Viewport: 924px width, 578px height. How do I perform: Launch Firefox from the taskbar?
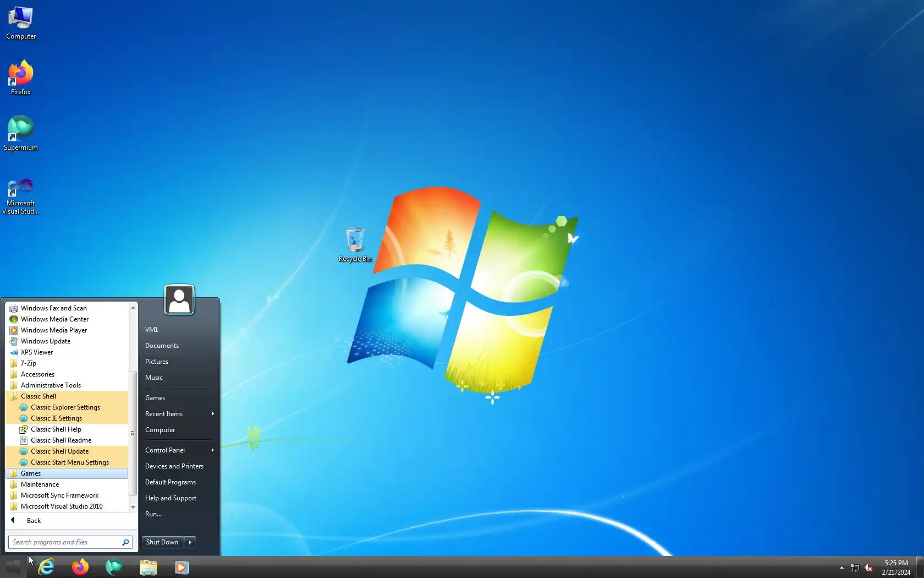pos(80,567)
